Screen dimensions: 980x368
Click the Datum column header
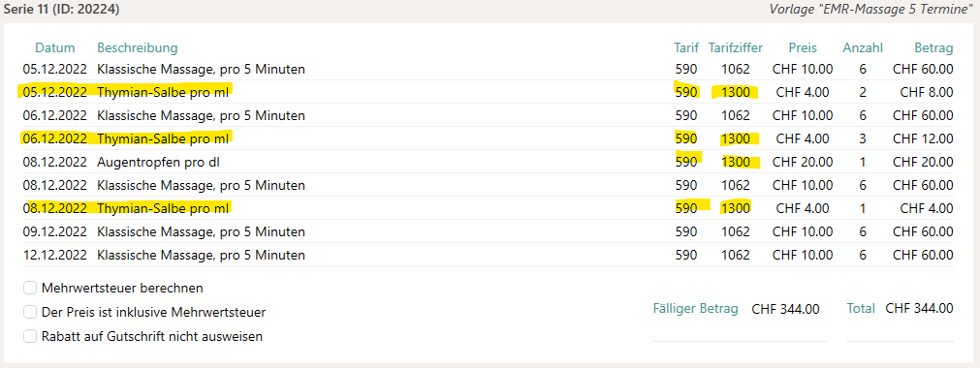55,48
